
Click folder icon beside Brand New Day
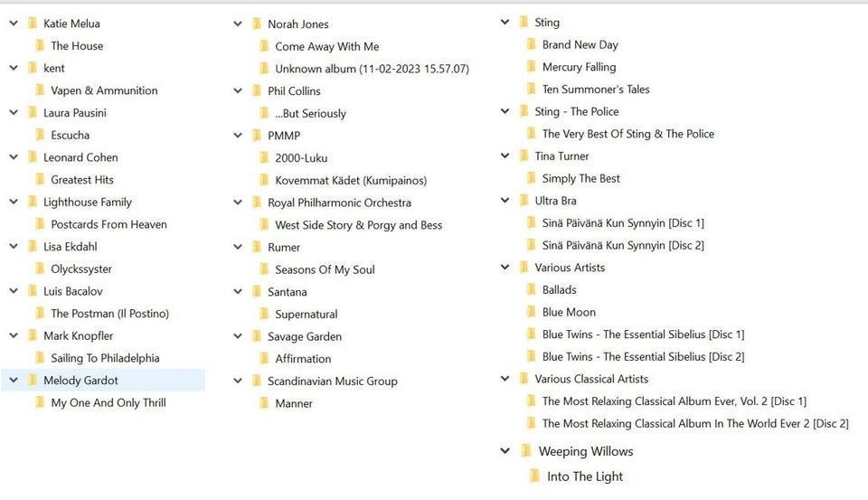[532, 44]
